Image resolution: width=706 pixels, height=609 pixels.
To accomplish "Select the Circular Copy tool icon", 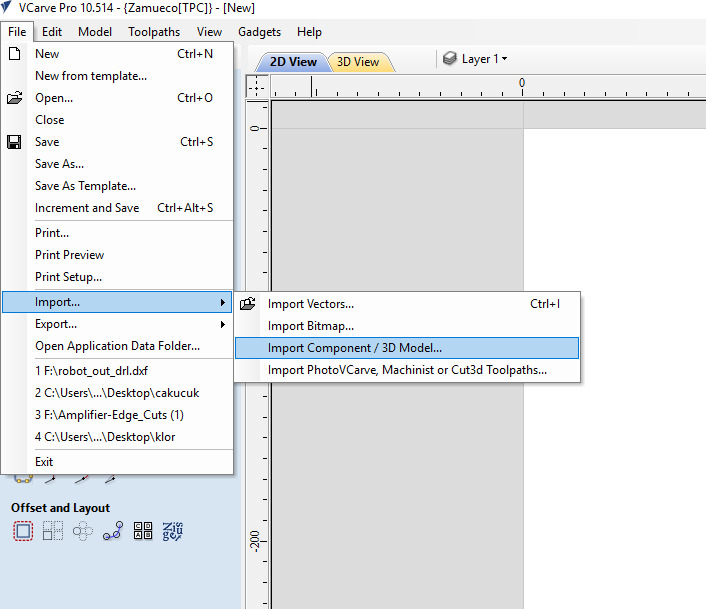I will point(83,531).
